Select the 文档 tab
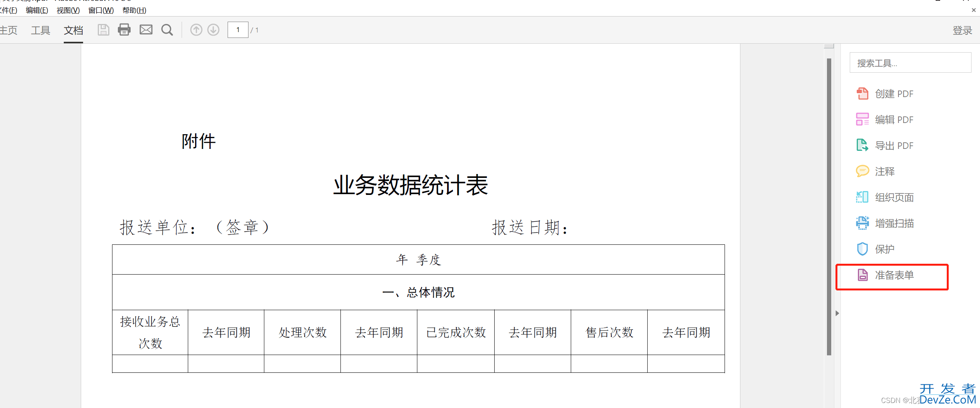 pyautogui.click(x=73, y=30)
